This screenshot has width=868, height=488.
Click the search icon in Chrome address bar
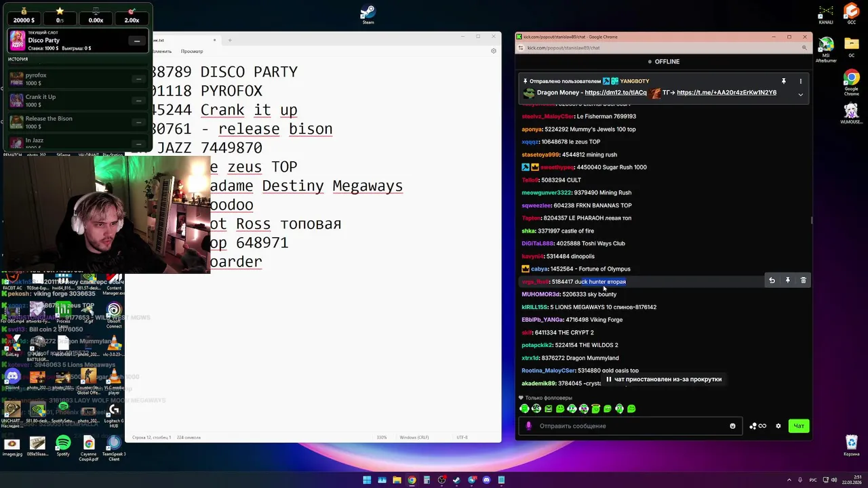(804, 48)
